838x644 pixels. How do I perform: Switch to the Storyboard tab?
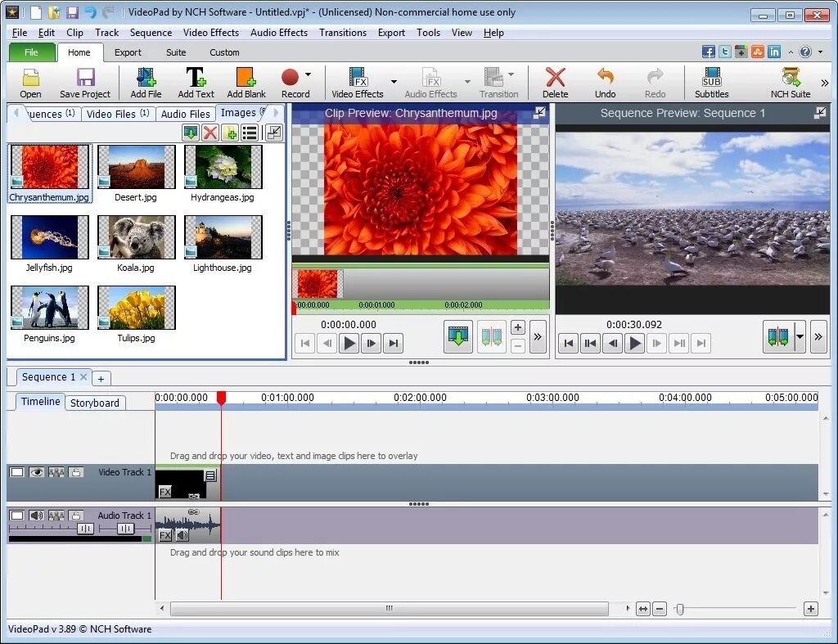(x=95, y=403)
